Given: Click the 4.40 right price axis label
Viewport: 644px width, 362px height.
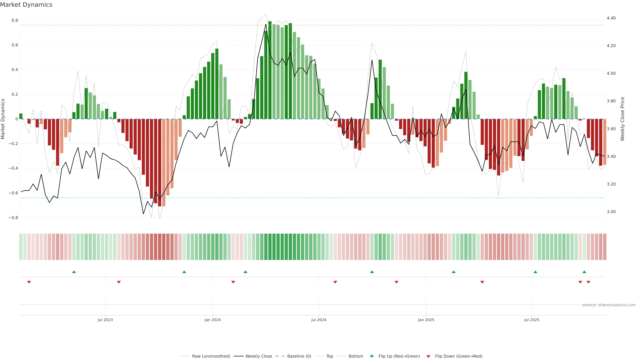Looking at the screenshot, I should coord(611,18).
